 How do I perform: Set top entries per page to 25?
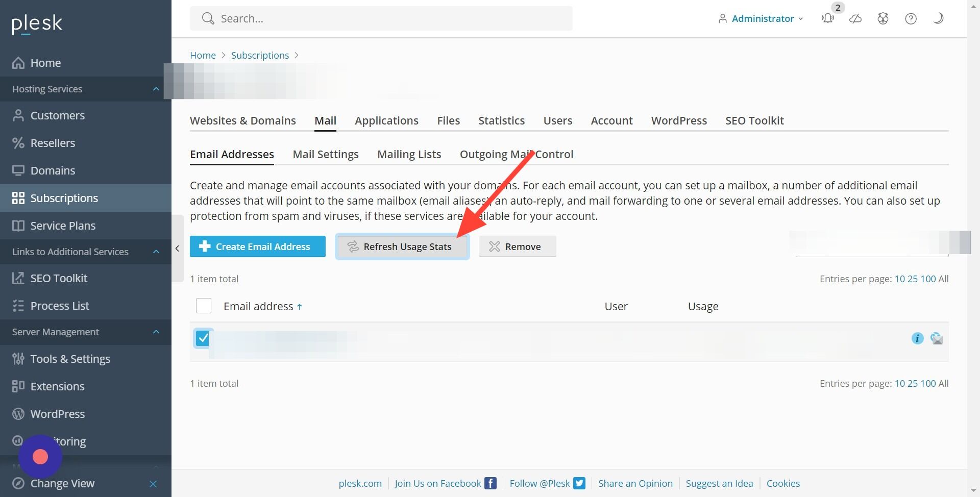click(913, 279)
